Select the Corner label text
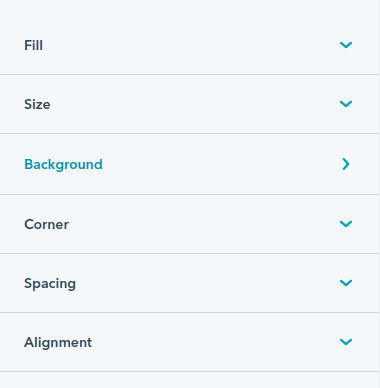Screen dimensions: 380x388 [x=46, y=224]
